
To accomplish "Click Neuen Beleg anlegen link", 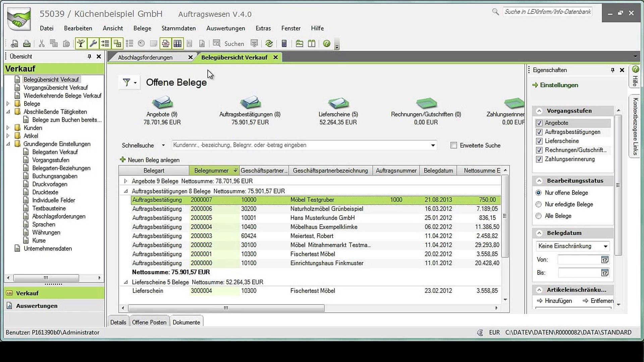I will (x=153, y=160).
